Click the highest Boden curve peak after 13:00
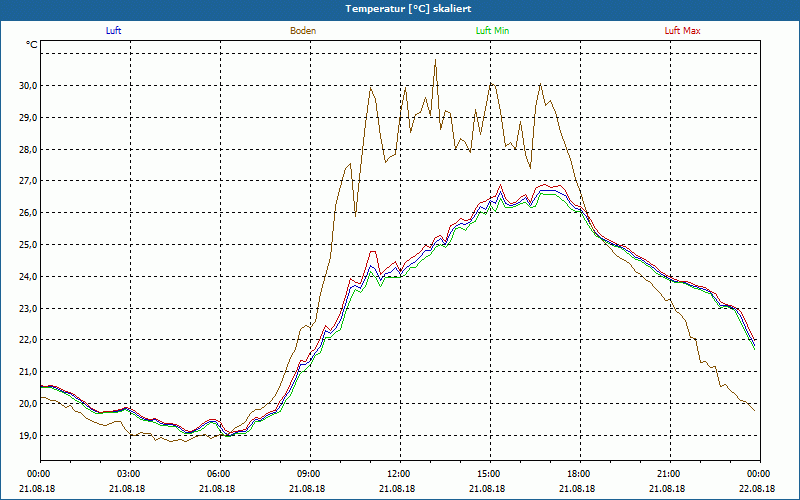Screen dimensions: 800x500 pos(435,60)
